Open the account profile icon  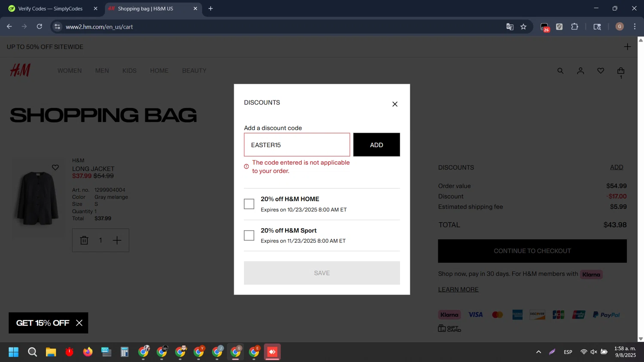pos(580,71)
